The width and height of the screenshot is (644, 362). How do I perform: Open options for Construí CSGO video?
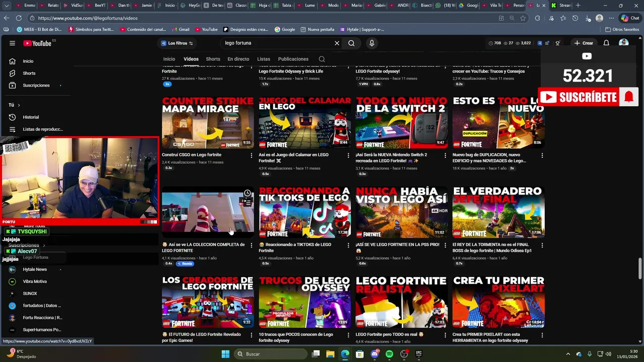[251, 155]
